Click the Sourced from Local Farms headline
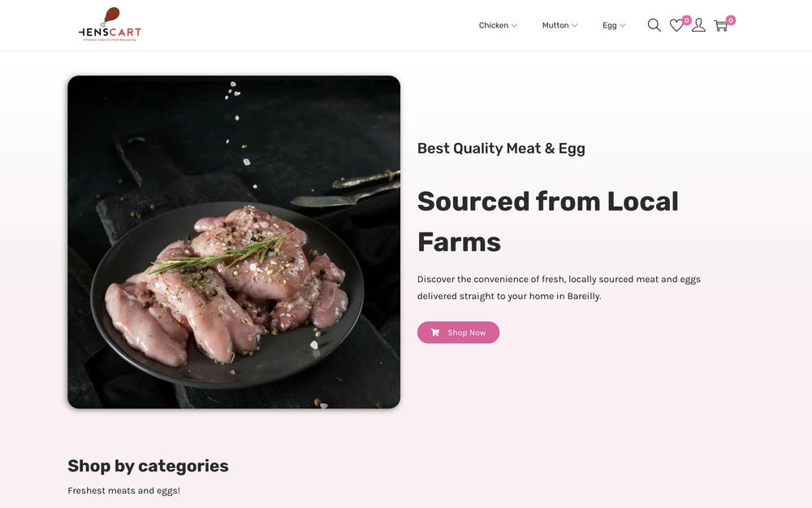The image size is (812, 508). 548,222
